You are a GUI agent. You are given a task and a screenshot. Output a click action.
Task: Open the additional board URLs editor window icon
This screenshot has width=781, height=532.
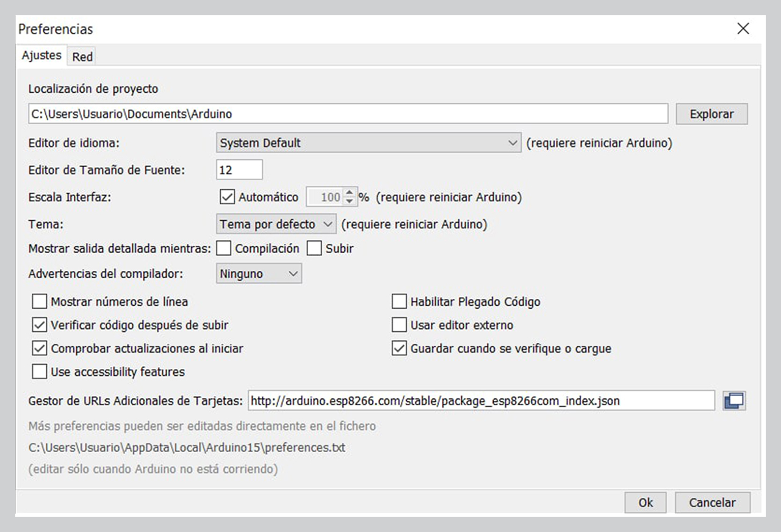tap(734, 401)
